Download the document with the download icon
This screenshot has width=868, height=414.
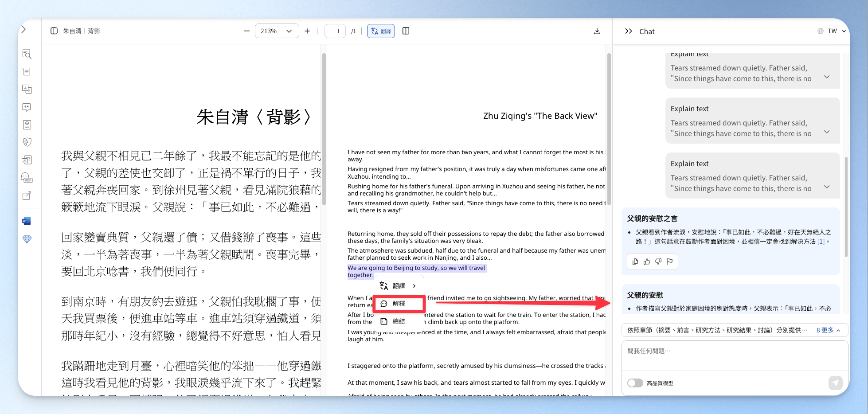coord(597,31)
